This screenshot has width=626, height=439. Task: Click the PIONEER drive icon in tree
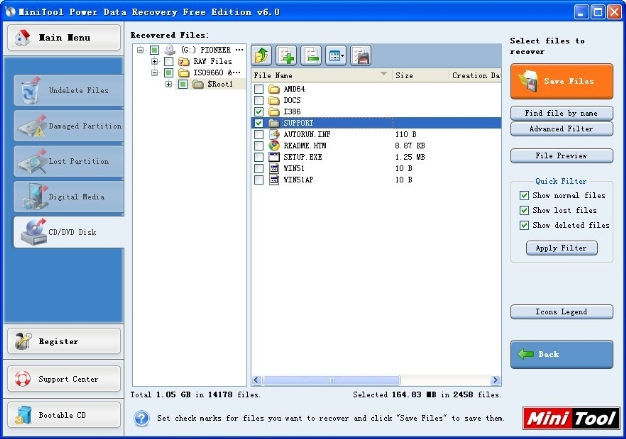click(170, 50)
